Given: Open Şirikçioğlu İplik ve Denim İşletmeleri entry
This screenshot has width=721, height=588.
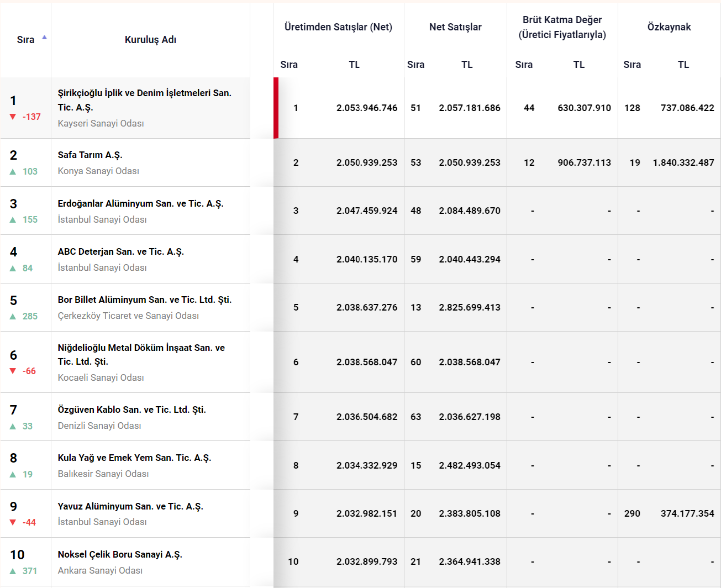Looking at the screenshot, I should [145, 100].
